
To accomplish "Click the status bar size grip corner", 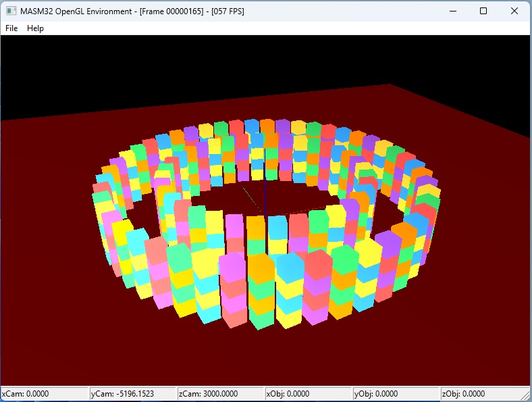I will click(x=527, y=396).
